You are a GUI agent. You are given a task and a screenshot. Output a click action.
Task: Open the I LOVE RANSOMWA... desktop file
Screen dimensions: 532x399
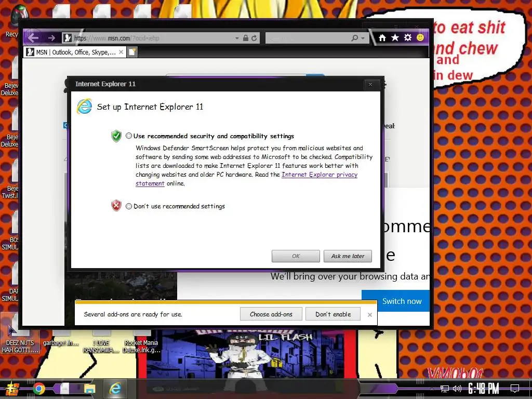click(101, 341)
